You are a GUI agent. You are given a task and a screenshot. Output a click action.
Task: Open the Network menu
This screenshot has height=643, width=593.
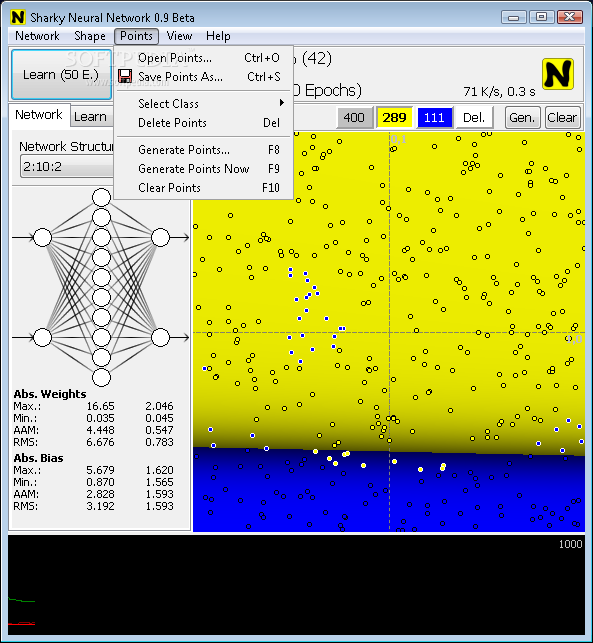(37, 36)
